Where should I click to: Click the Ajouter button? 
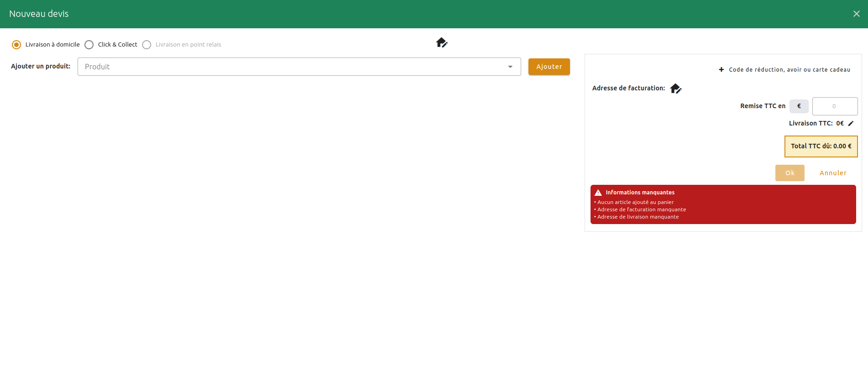pyautogui.click(x=549, y=67)
